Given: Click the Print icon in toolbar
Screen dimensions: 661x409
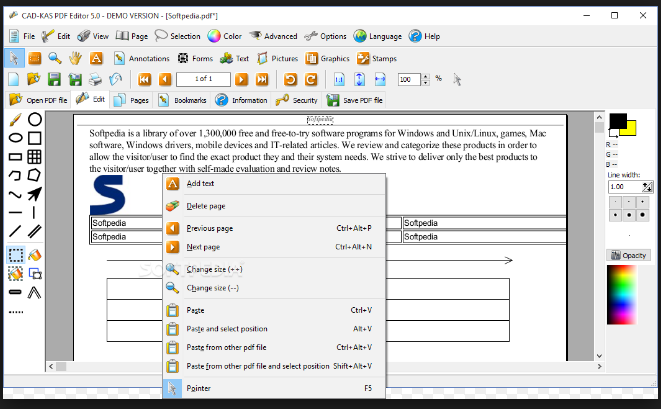Looking at the screenshot, I should [x=95, y=79].
